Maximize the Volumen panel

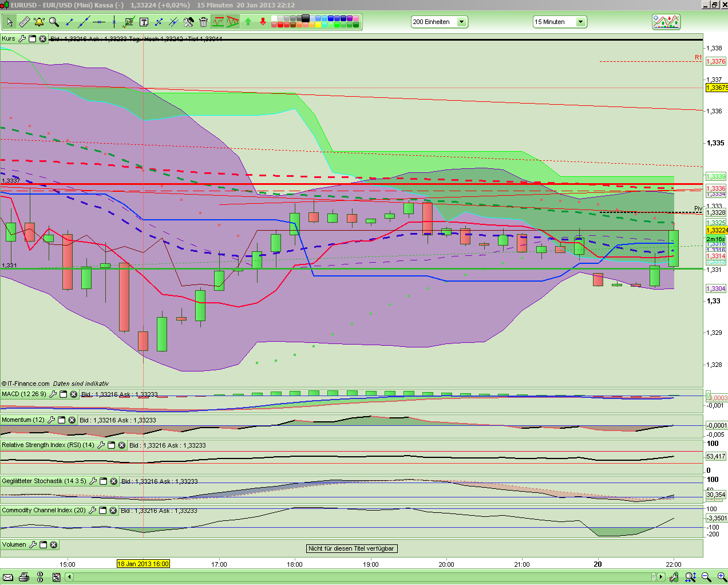point(43,545)
